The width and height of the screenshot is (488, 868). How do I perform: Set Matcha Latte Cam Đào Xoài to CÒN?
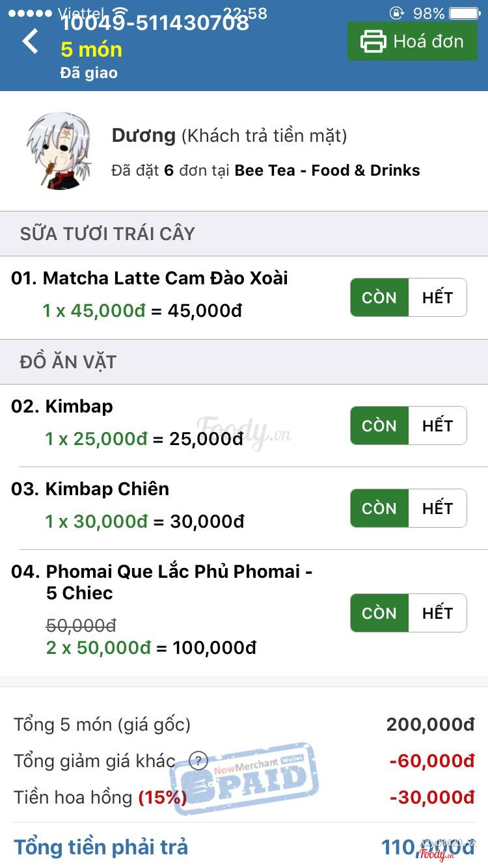tap(379, 297)
